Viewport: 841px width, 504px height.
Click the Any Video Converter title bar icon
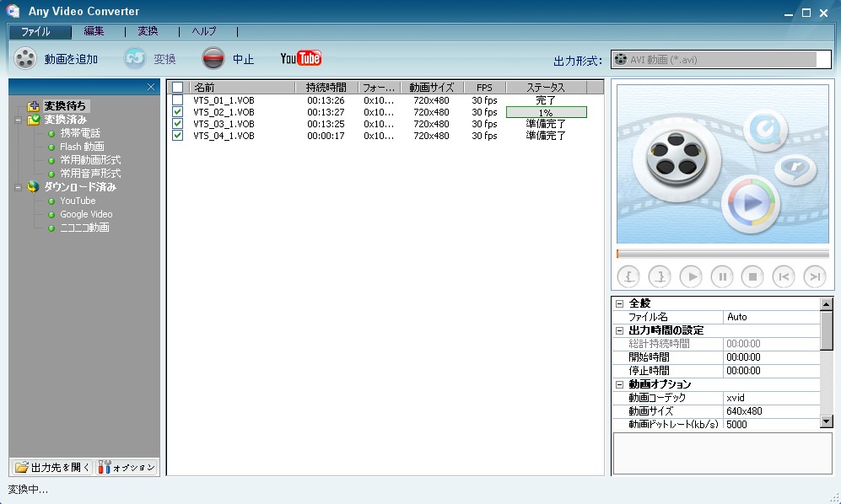13,11
